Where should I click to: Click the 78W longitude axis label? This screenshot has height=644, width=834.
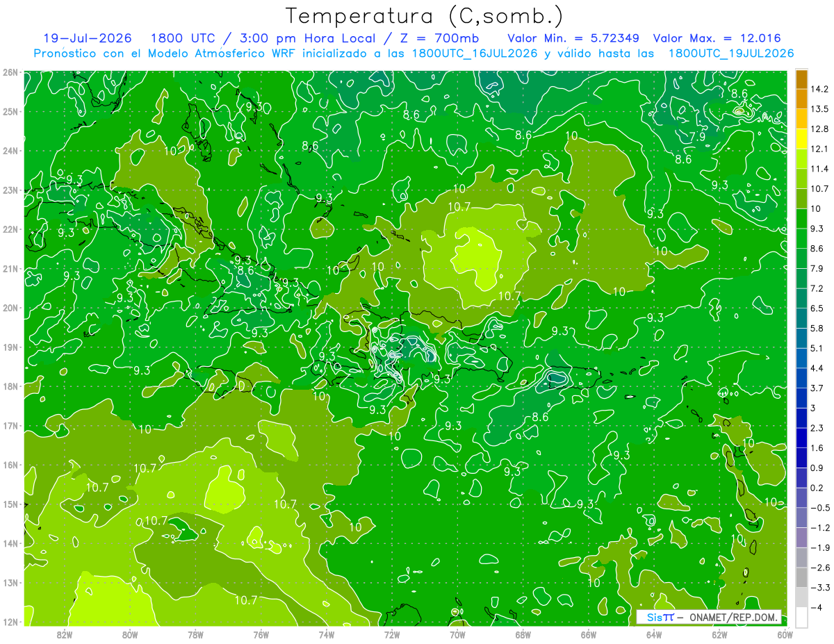coord(195,634)
